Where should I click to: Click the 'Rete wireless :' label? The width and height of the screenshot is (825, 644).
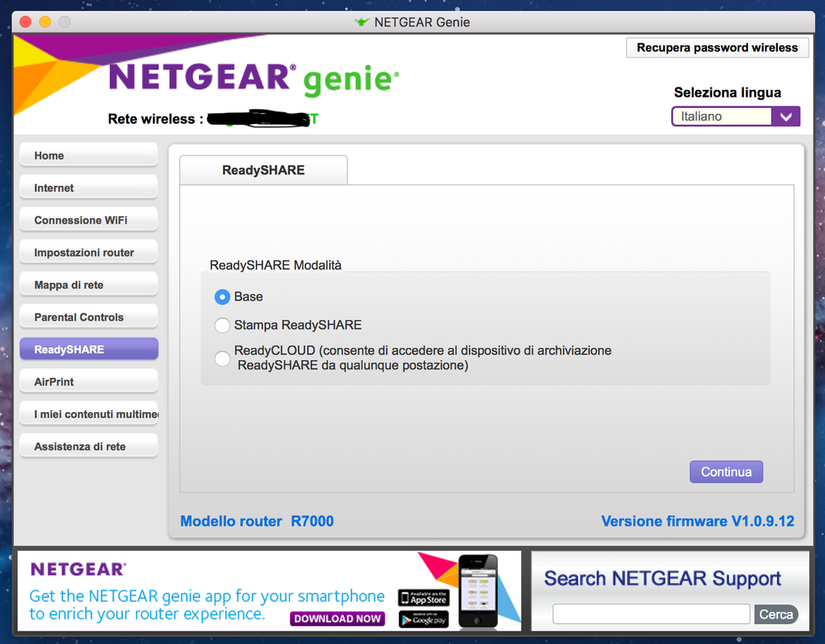pos(155,119)
